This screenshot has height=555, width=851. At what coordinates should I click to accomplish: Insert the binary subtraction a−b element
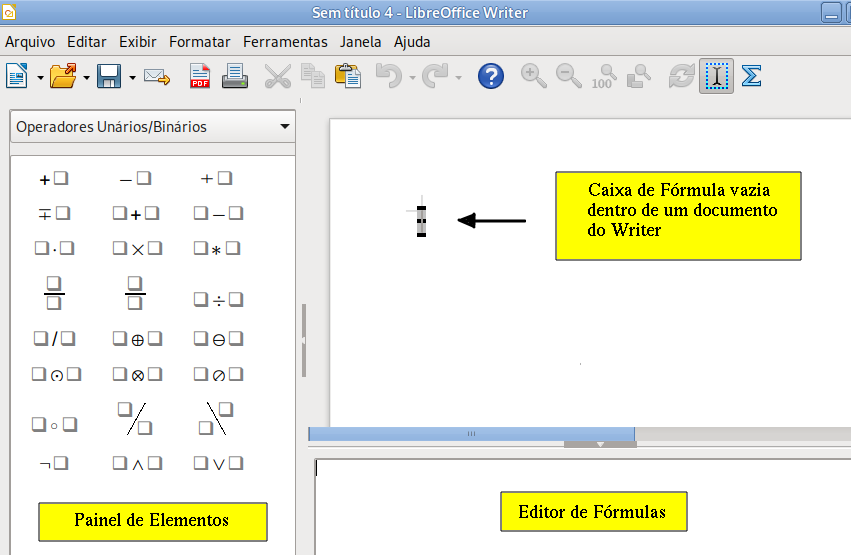pyautogui.click(x=218, y=213)
